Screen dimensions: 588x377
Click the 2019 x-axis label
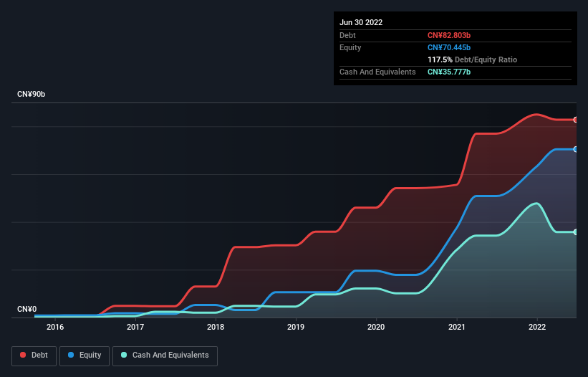point(296,327)
